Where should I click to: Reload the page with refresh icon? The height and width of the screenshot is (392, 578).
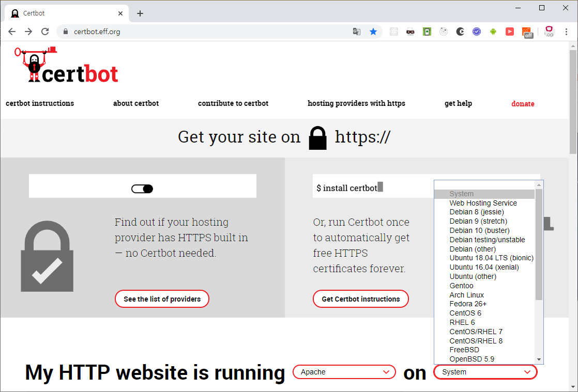[45, 32]
